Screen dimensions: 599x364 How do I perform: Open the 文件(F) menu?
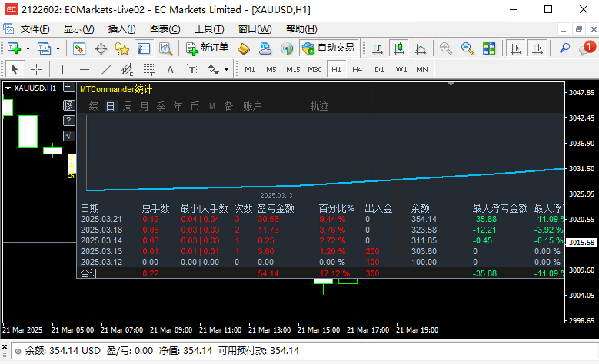tap(35, 29)
